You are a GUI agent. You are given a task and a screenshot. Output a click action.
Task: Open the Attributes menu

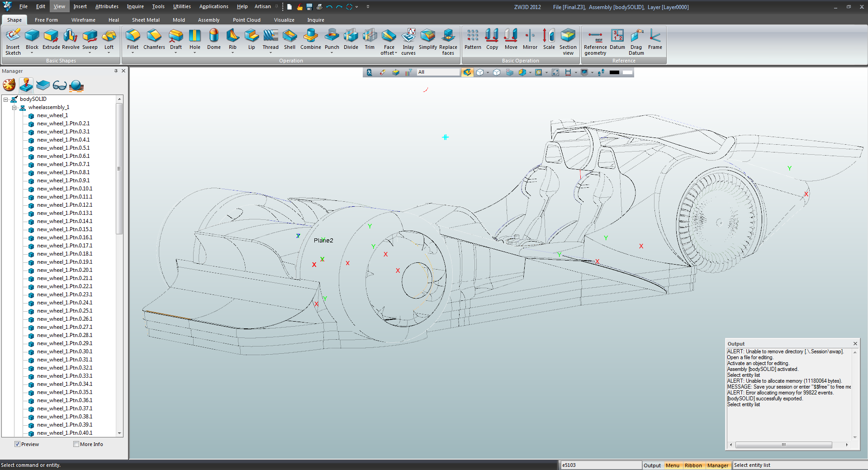pyautogui.click(x=107, y=6)
